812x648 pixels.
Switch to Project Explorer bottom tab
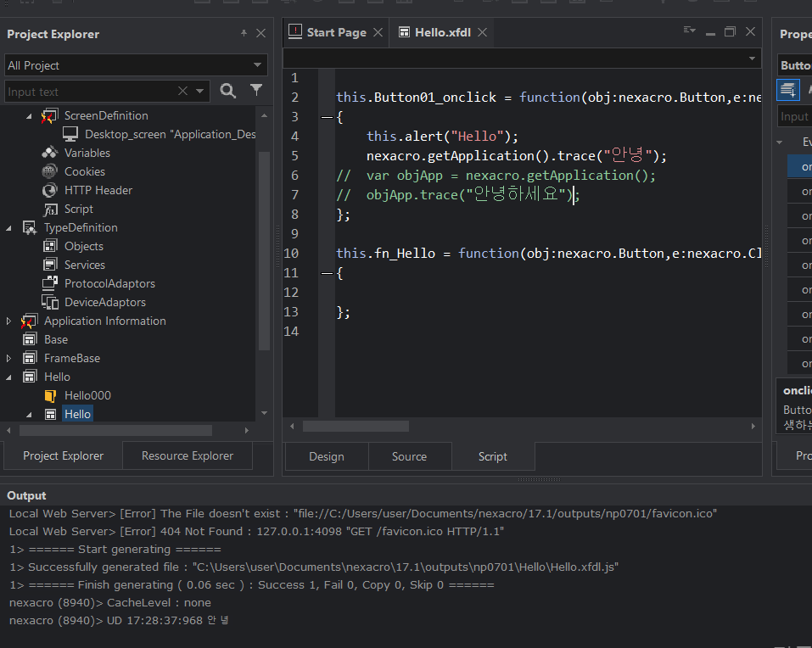tap(63, 455)
